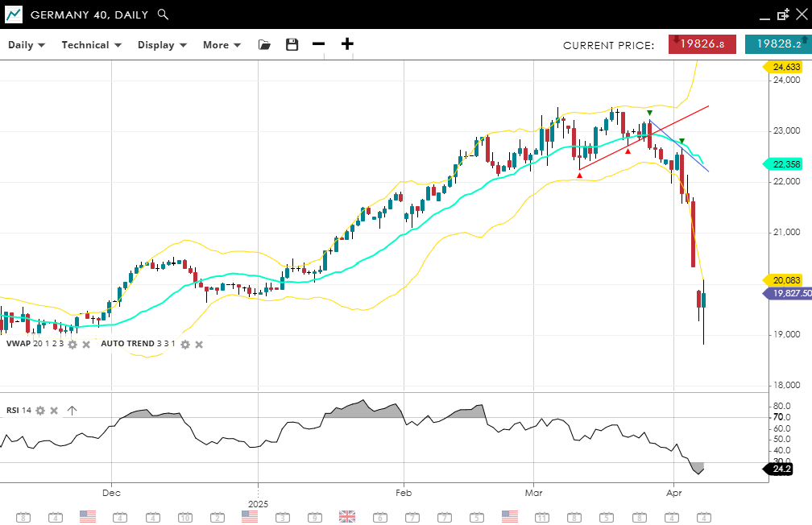Open the More menu

click(222, 45)
